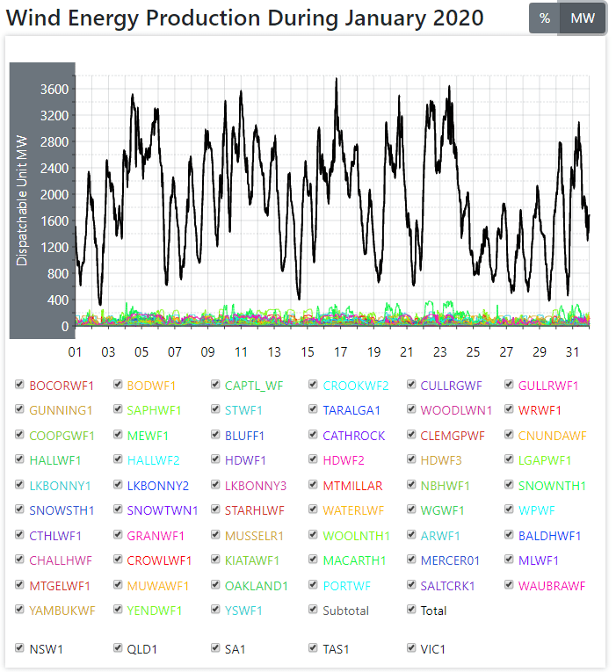Viewport: 616px width, 672px height.
Task: Click the SNOWTWN1 legend label
Action: click(163, 510)
